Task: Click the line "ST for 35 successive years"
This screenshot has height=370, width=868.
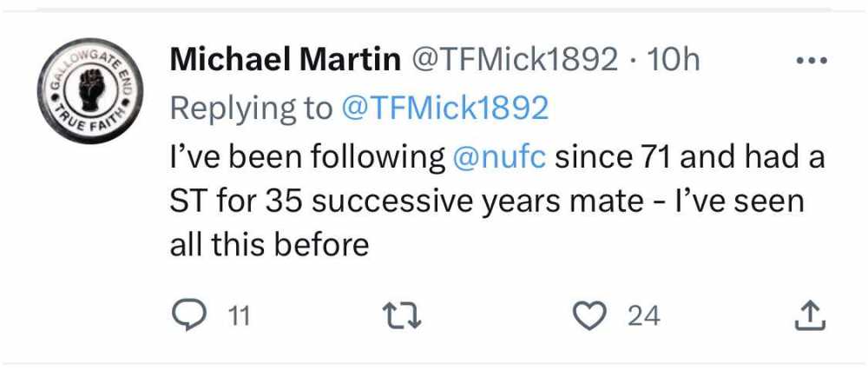Action: [x=350, y=202]
